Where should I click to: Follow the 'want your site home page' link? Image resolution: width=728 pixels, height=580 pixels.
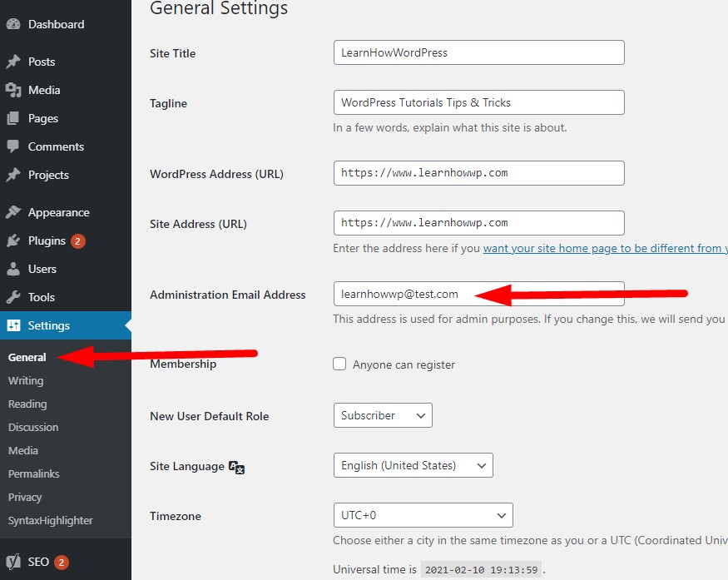[606, 248]
